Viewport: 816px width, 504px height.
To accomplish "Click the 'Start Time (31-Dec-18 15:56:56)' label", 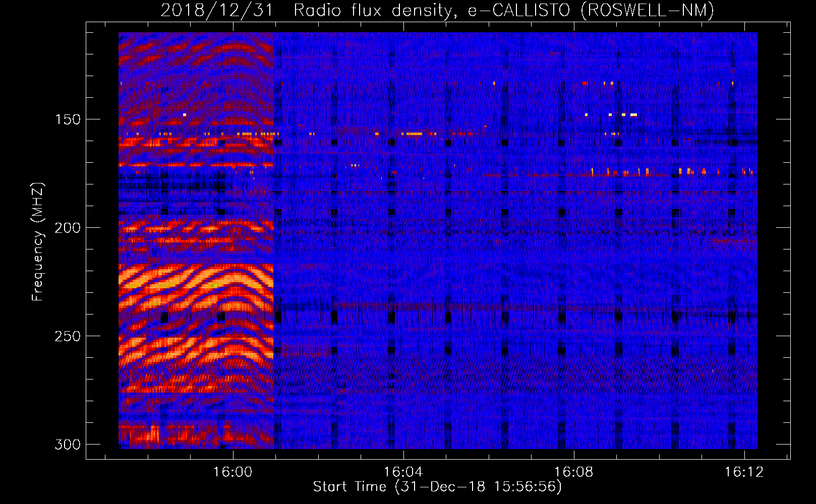I will click(437, 487).
